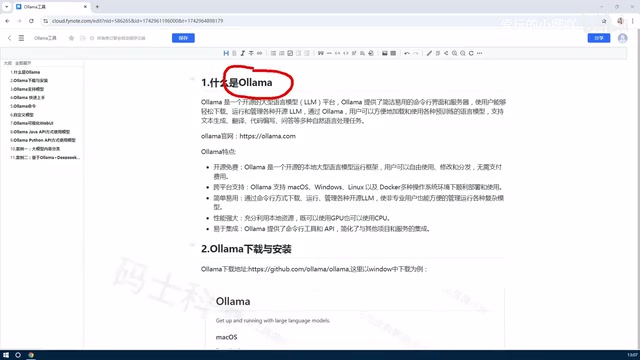Open Chrome from the taskbar
Image resolution: width=640 pixels, height=360 pixels.
31,355
